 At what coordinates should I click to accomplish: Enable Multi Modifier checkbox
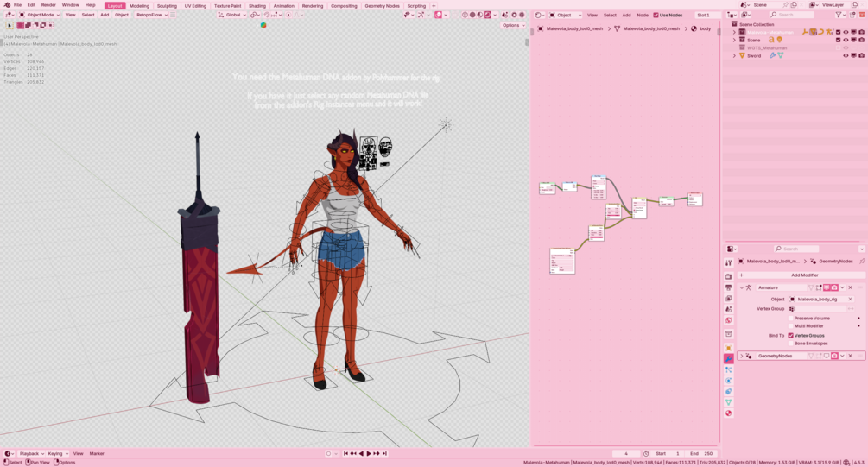pos(790,326)
